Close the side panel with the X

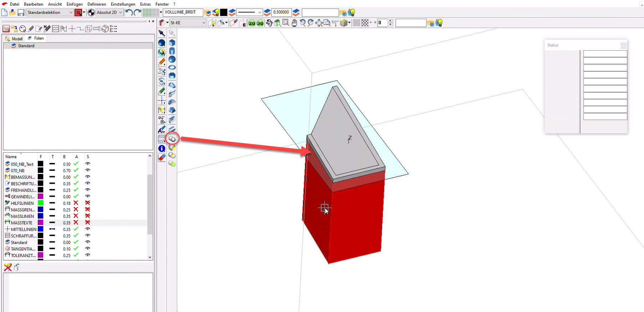point(153,21)
